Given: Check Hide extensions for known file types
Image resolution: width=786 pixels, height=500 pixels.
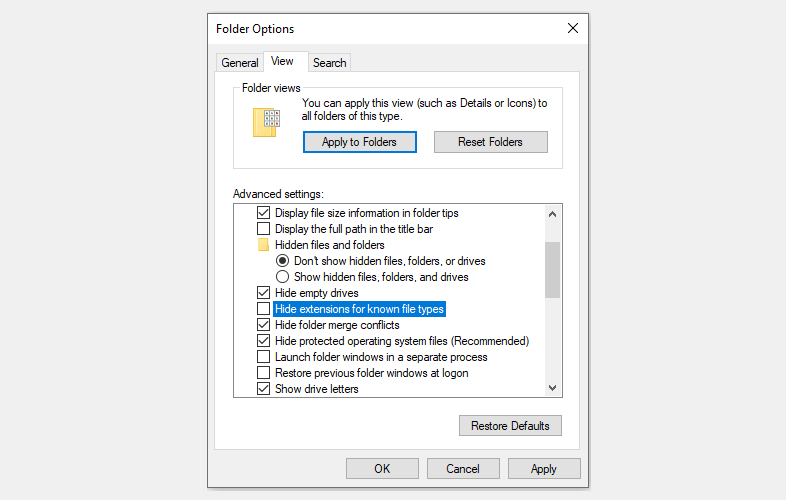Looking at the screenshot, I should pos(263,309).
